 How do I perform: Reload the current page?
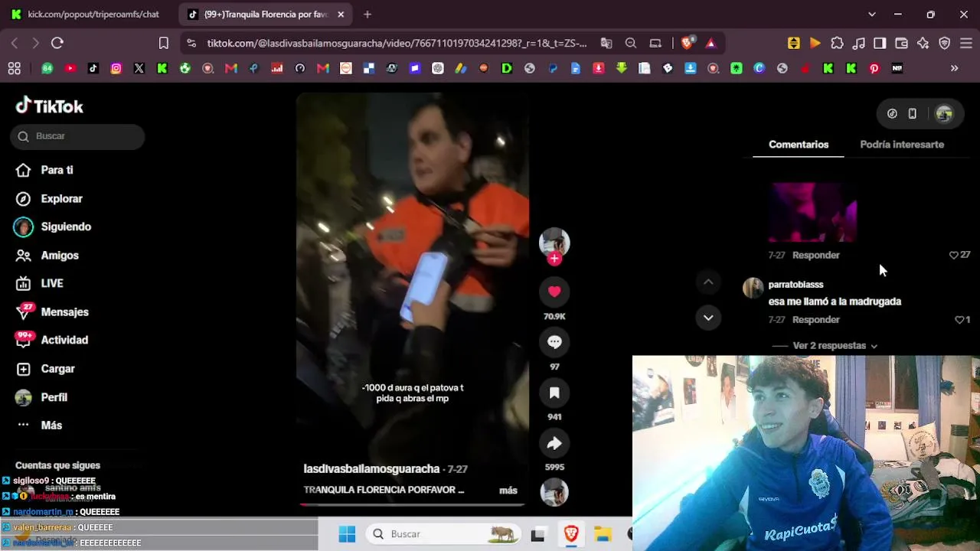57,44
